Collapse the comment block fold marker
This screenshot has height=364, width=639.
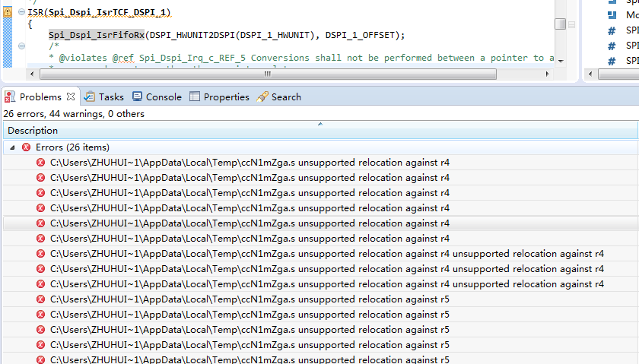point(21,46)
